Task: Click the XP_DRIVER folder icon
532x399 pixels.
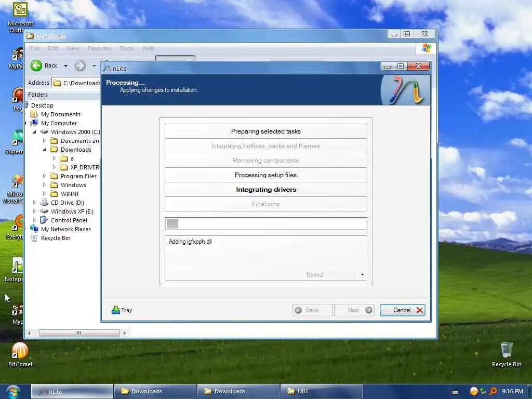Action: [64, 167]
